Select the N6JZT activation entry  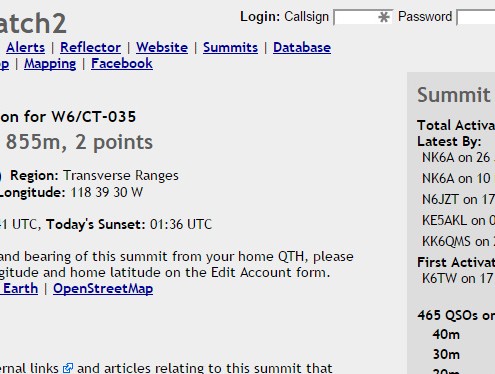click(458, 200)
